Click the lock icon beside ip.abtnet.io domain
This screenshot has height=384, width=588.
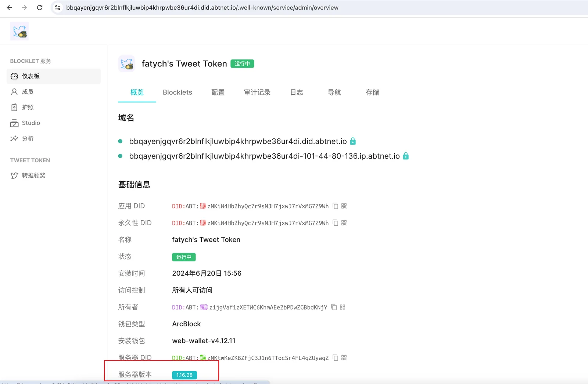pyautogui.click(x=406, y=156)
